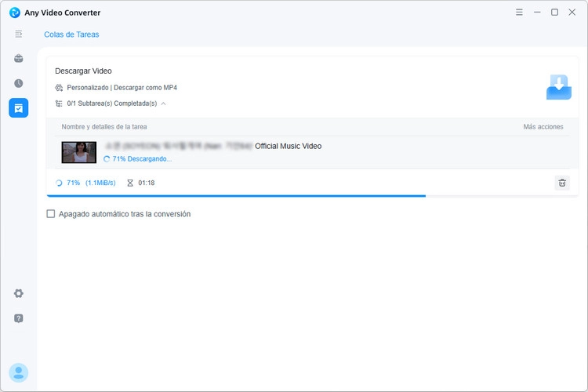Image resolution: width=588 pixels, height=392 pixels.
Task: Click the blue download folder icon
Action: tap(559, 87)
